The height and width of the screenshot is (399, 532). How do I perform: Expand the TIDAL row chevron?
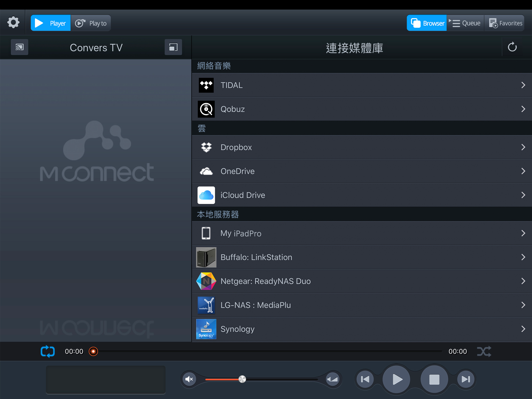pos(523,85)
